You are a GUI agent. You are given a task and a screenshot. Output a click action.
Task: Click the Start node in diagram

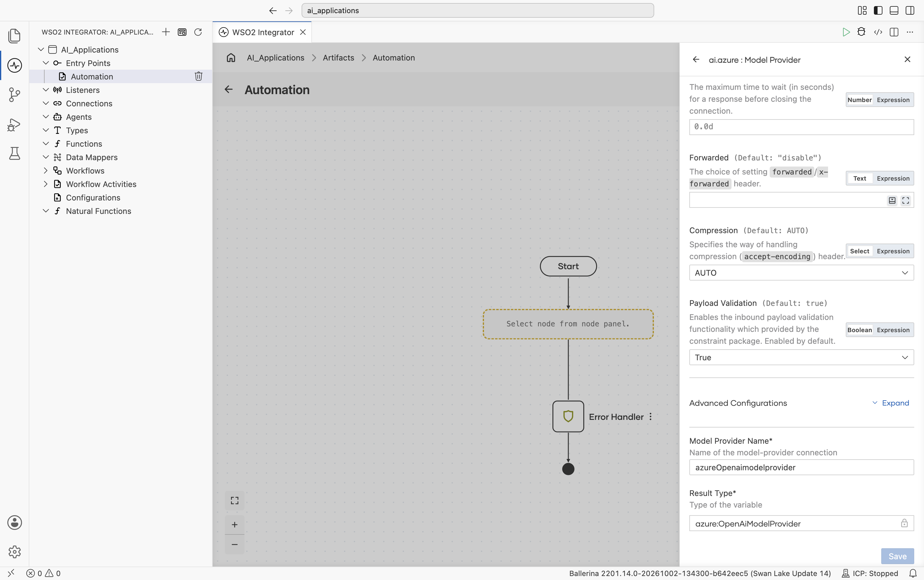[x=568, y=266]
